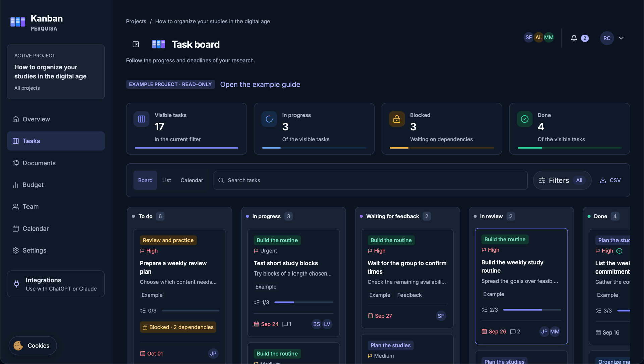This screenshot has height=364, width=644.
Task: Switch to the List view tab
Action: (167, 180)
